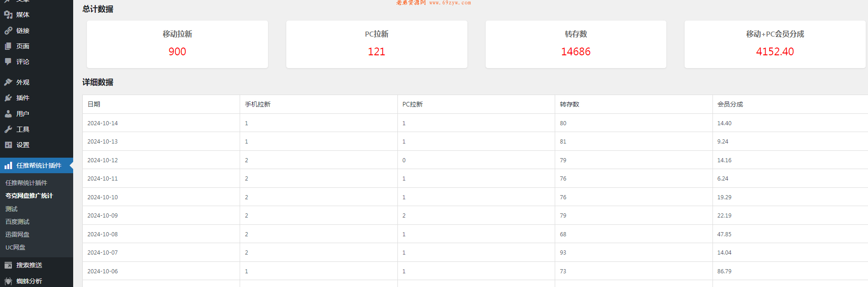868x287 pixels.
Task: Click the Plugins (插件) plug icon
Action: [x=8, y=98]
